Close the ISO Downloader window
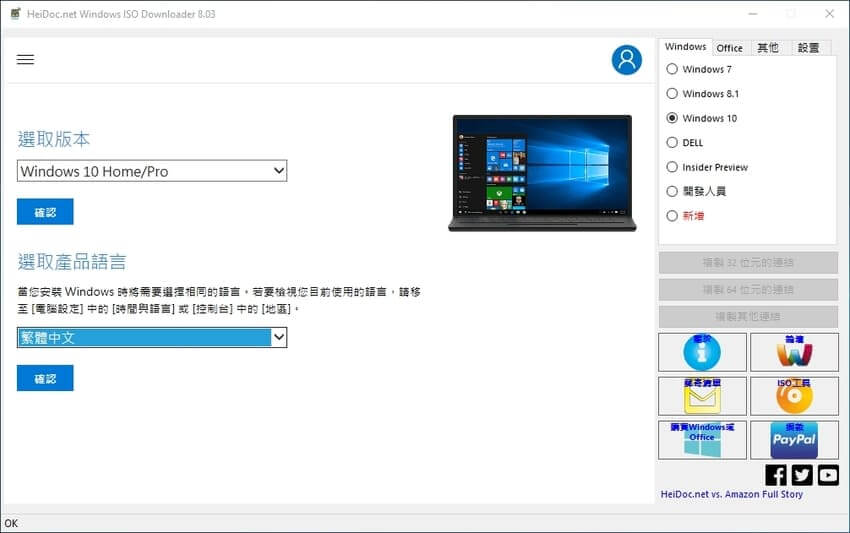The image size is (850, 533). point(829,14)
